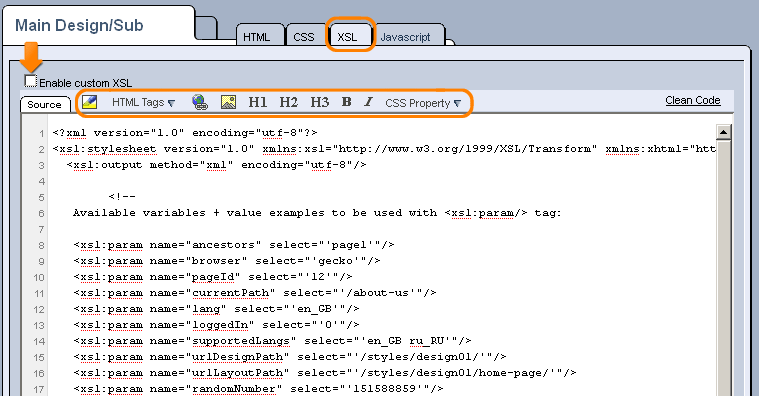This screenshot has width=759, height=396.
Task: Click the param name="urlLayoutPath" line
Action: tap(325, 372)
